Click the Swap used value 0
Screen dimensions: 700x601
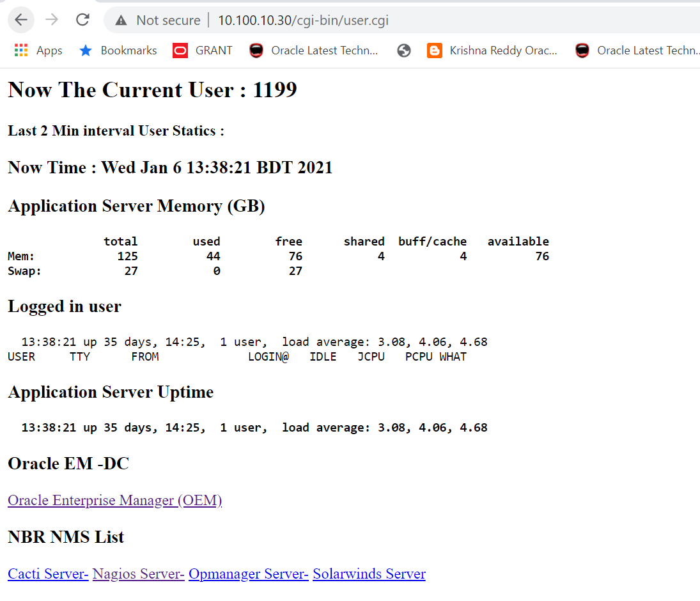(x=217, y=271)
